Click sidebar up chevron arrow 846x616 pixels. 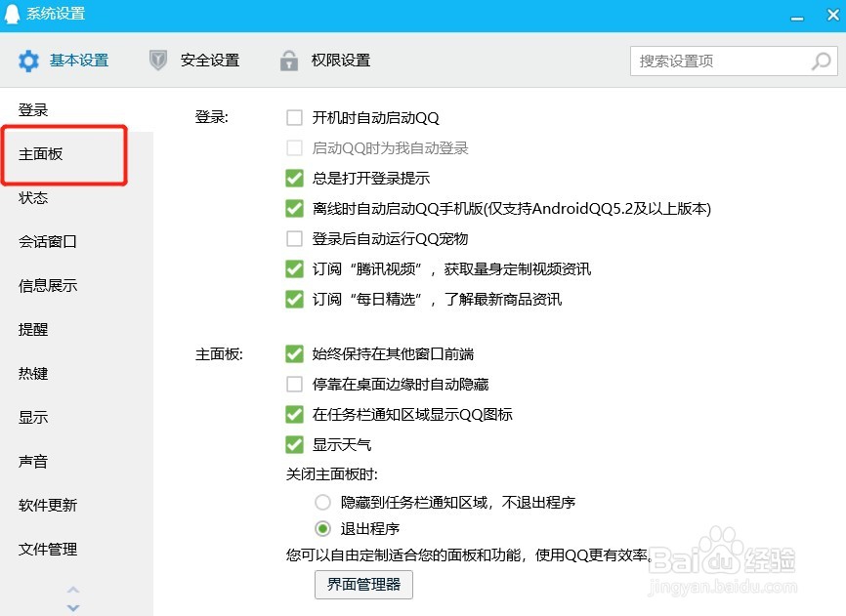coord(73,590)
